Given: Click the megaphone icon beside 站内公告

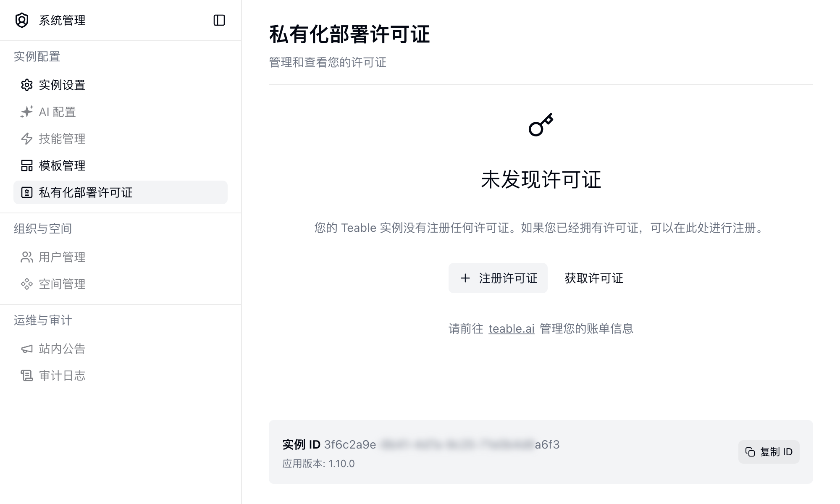Looking at the screenshot, I should pyautogui.click(x=27, y=349).
